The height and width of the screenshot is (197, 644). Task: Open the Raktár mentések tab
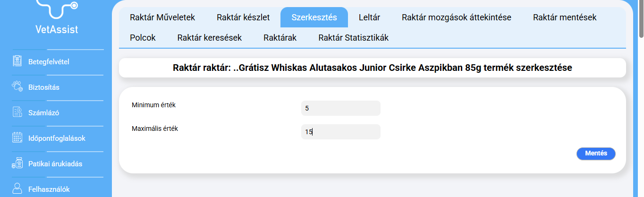pos(565,17)
